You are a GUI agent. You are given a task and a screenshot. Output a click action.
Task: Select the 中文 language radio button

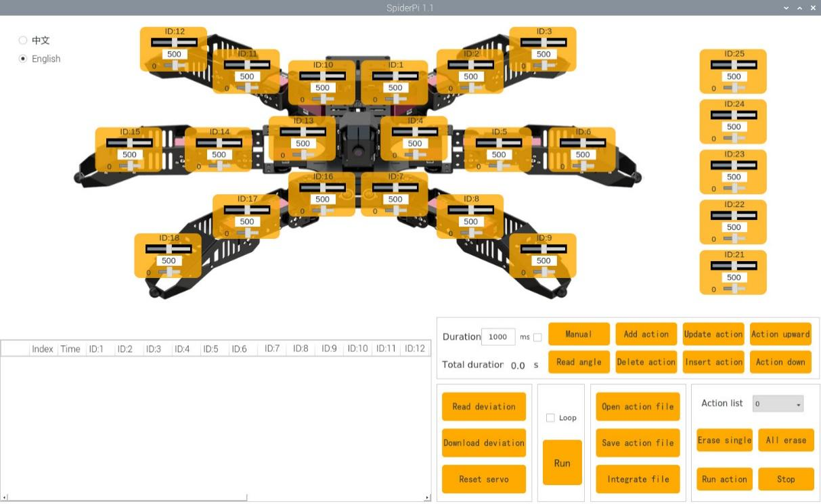click(x=23, y=41)
